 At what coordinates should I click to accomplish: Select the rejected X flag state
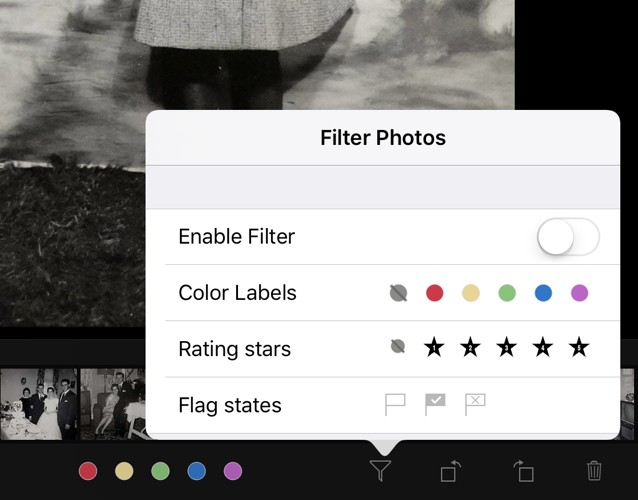click(475, 404)
